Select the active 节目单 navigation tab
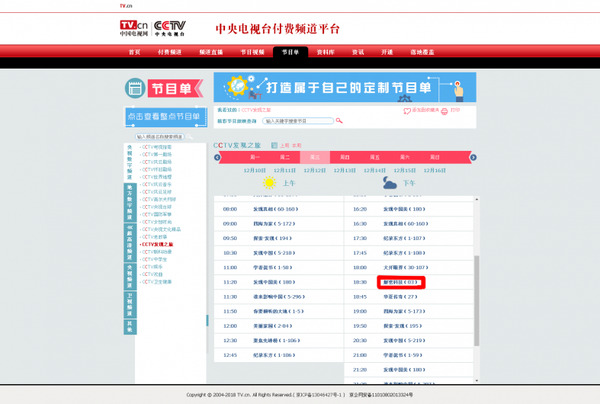This screenshot has width=600, height=404. pyautogui.click(x=290, y=52)
